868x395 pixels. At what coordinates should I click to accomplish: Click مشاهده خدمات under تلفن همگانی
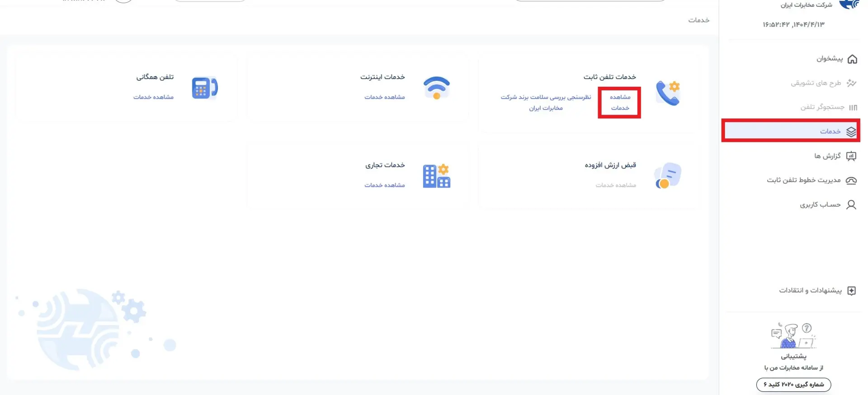pyautogui.click(x=153, y=97)
